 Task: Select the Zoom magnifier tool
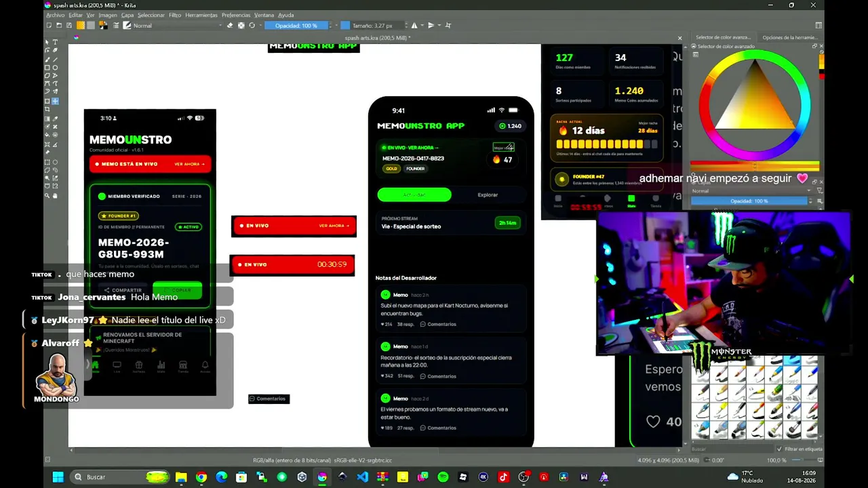(47, 196)
